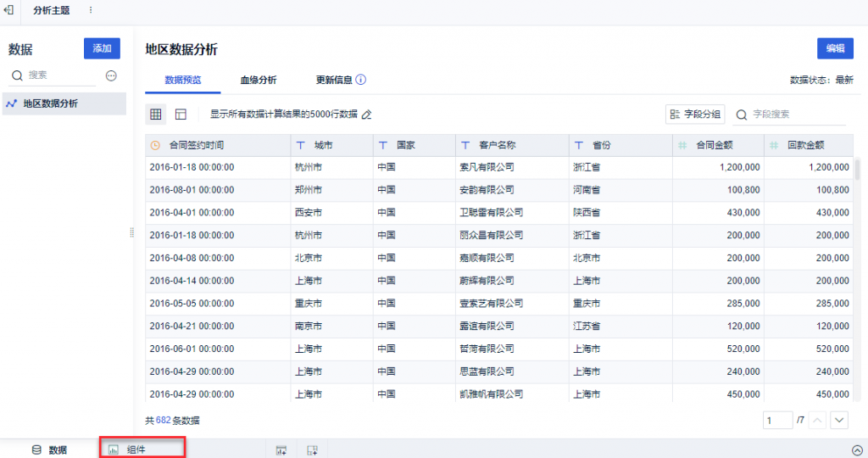Click the pencil icon after 5000行数据

click(366, 114)
